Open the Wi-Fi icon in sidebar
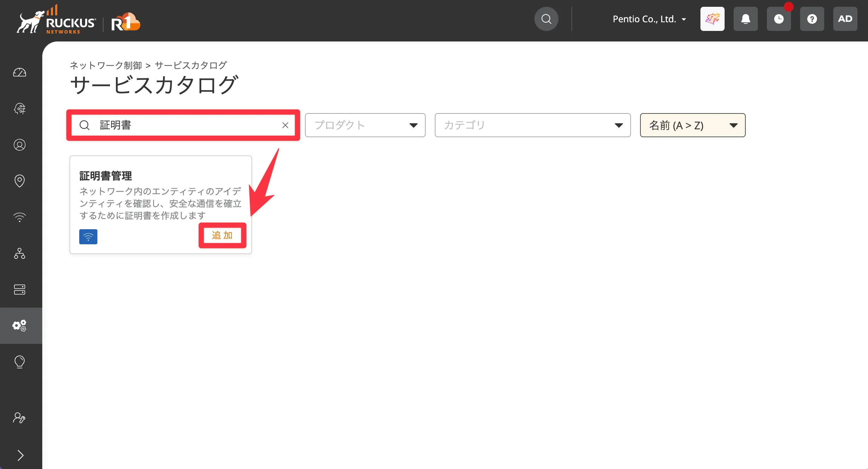868x469 pixels. coord(20,217)
